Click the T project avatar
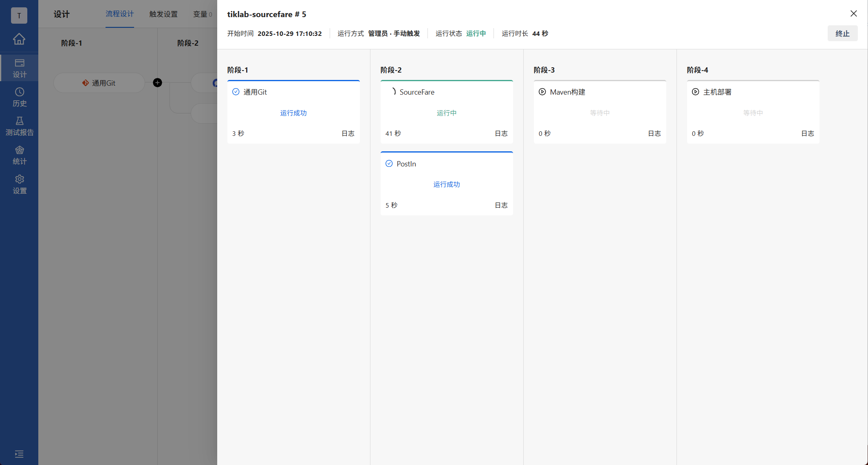The width and height of the screenshot is (868, 465). (19, 15)
